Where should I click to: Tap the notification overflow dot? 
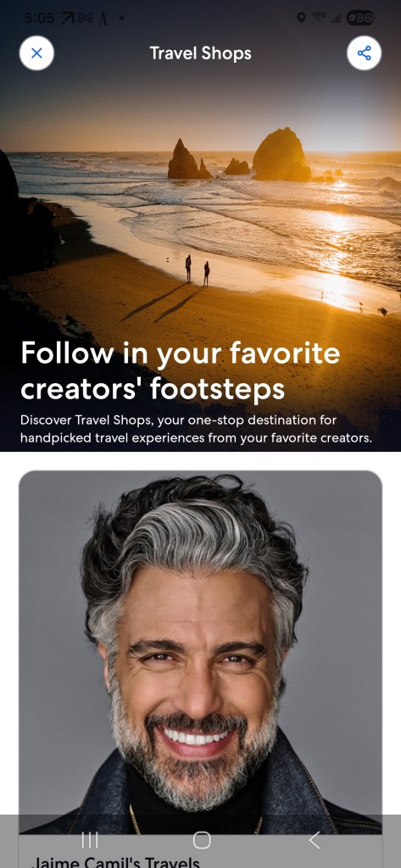tap(120, 19)
